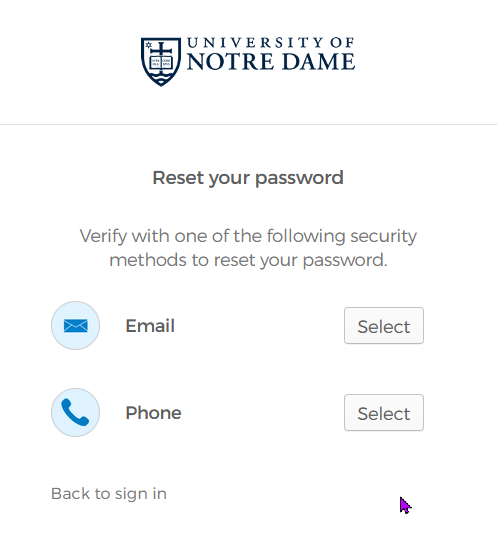Click the Phone method label
Viewport: 497px width, 533px height.
(154, 413)
